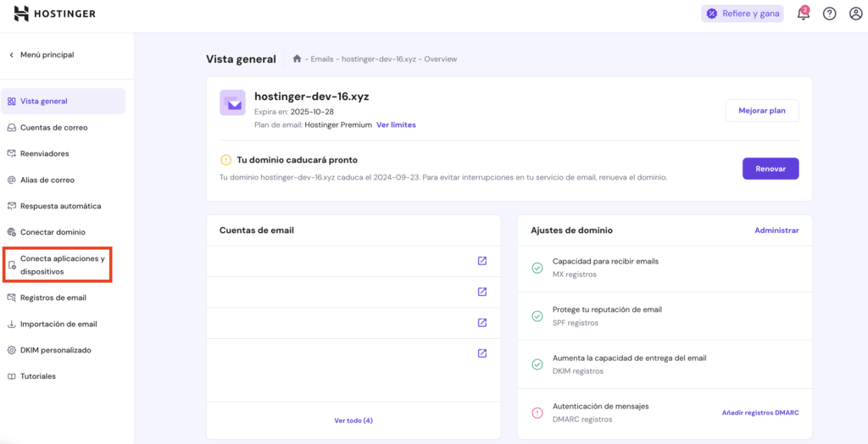Viewport: 868px width, 444px height.
Task: Click the Refiere y gana button
Action: [x=743, y=14]
